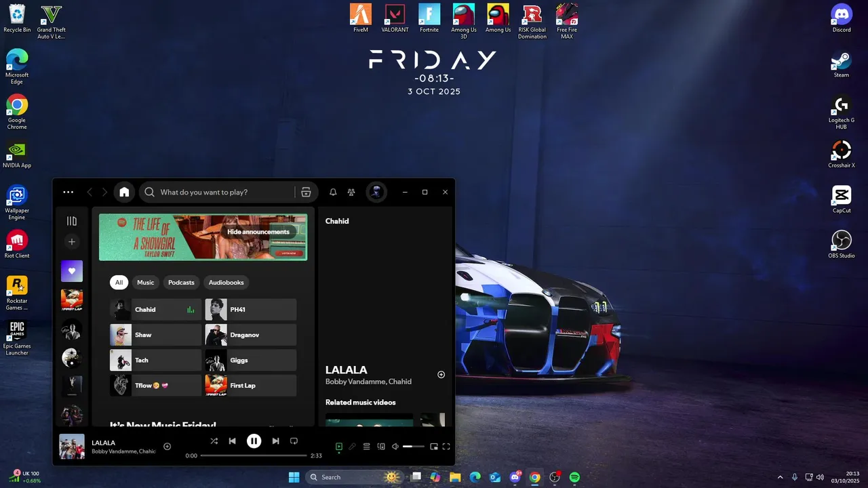Open the Tflow shortcut tile
The image size is (868, 488).
[x=155, y=386]
